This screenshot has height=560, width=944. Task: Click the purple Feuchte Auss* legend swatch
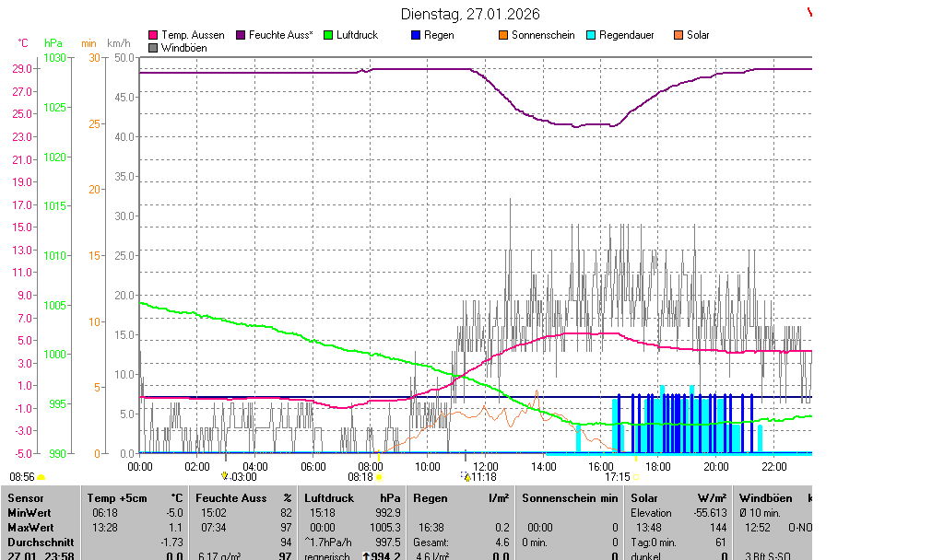point(242,35)
